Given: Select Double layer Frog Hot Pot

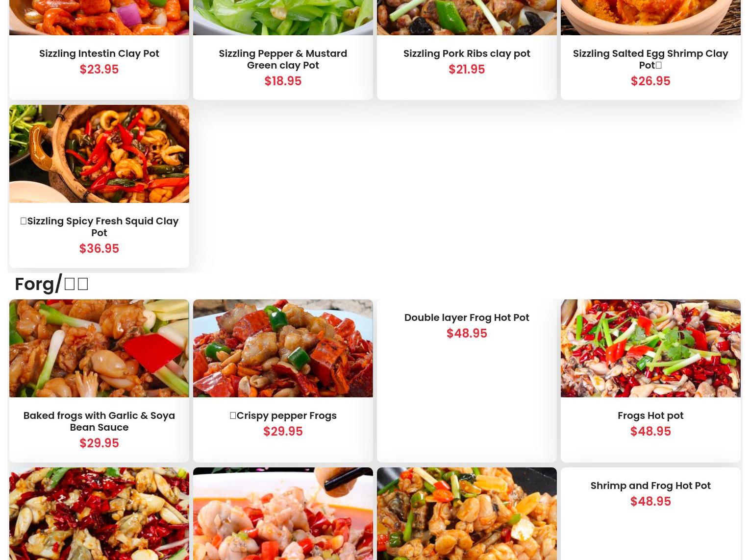Looking at the screenshot, I should 467,317.
